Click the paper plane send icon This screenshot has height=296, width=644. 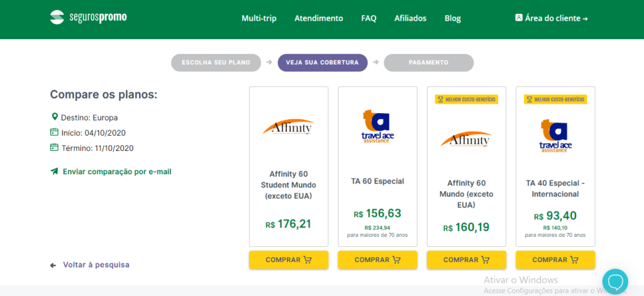point(54,171)
